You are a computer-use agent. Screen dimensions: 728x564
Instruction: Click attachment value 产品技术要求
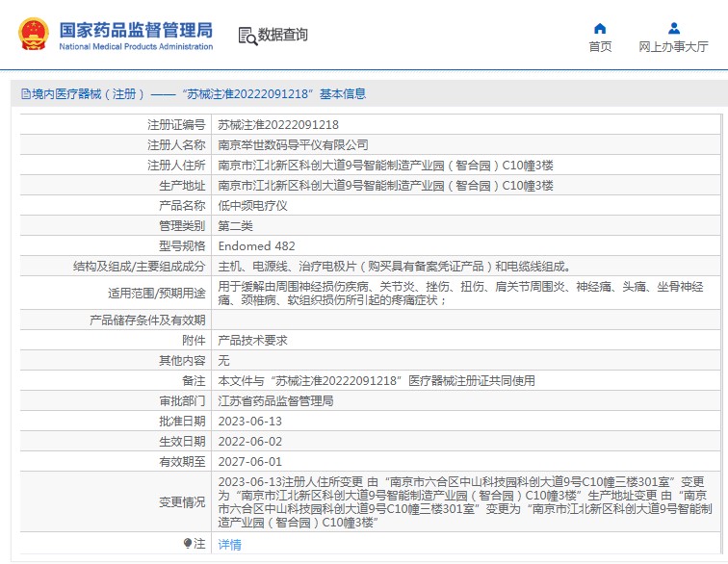coord(252,341)
